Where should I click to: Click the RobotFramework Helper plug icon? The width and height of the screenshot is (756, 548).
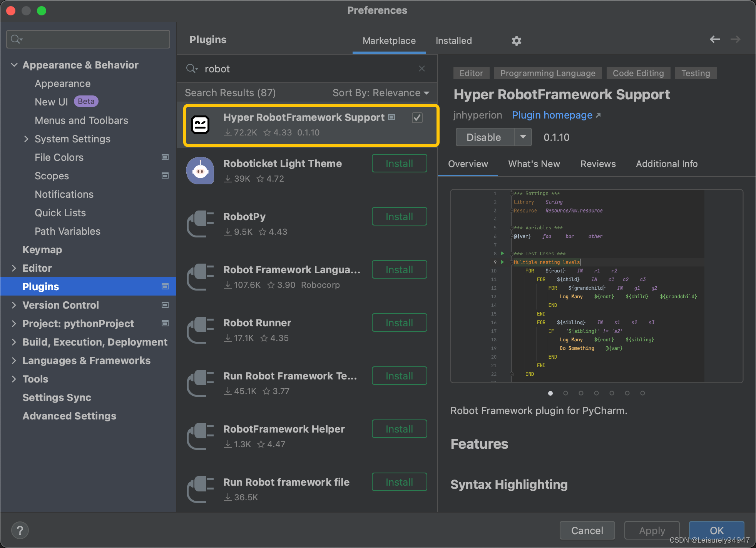(x=200, y=436)
